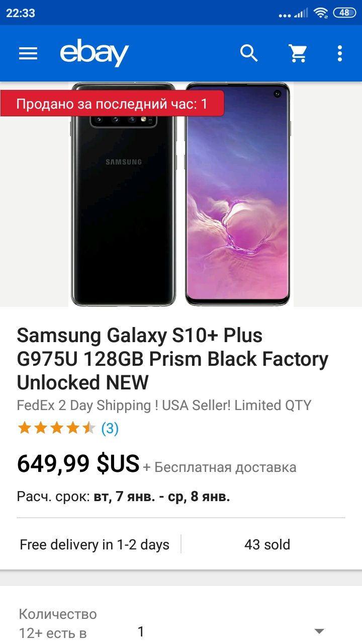Tap the star rating icons
The image size is (362, 644).
[x=56, y=429]
